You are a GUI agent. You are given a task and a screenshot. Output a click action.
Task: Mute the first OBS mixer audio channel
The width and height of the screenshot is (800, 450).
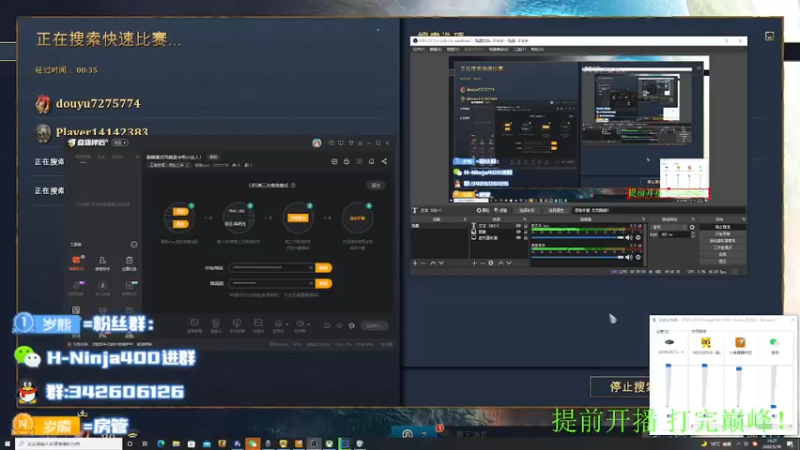[x=629, y=237]
